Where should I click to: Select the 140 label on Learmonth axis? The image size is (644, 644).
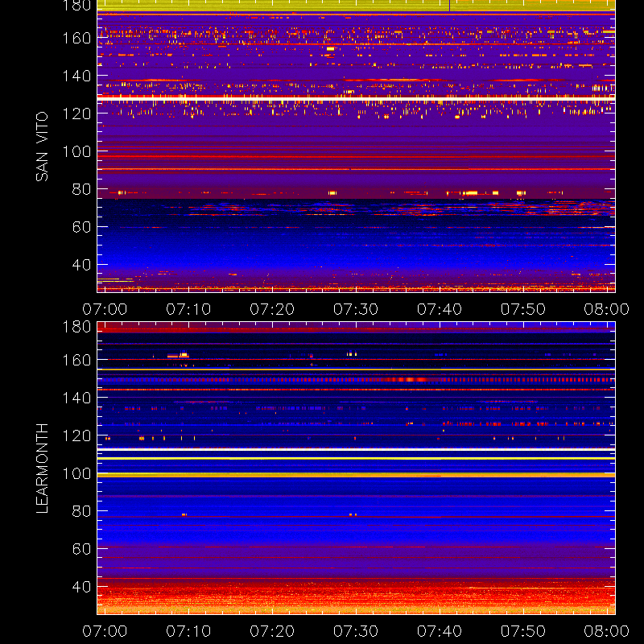(76, 398)
